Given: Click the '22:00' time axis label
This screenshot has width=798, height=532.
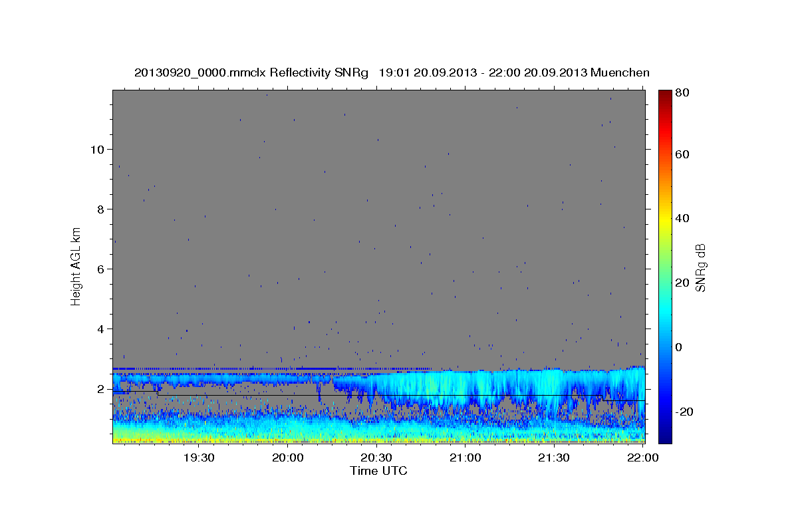Looking at the screenshot, I should (642, 458).
